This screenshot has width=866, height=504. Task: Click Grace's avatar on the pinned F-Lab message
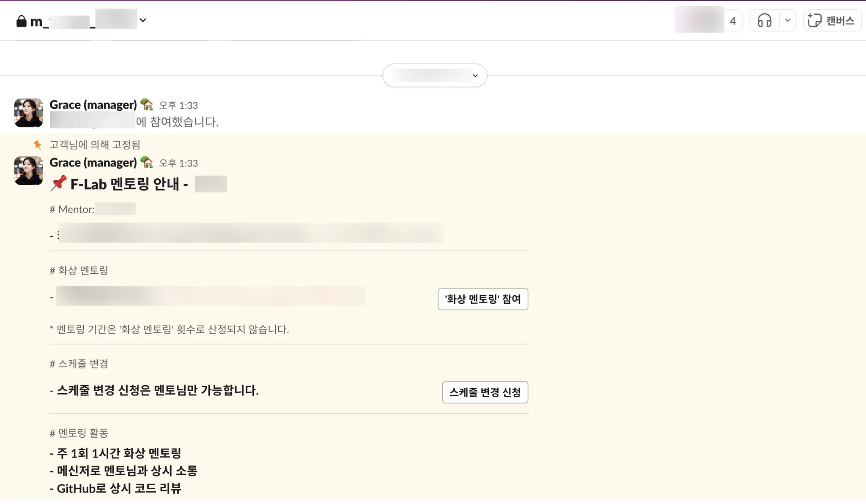click(29, 171)
